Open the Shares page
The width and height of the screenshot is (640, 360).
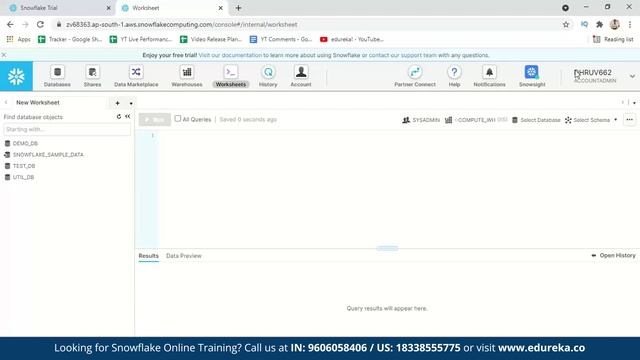[92, 76]
